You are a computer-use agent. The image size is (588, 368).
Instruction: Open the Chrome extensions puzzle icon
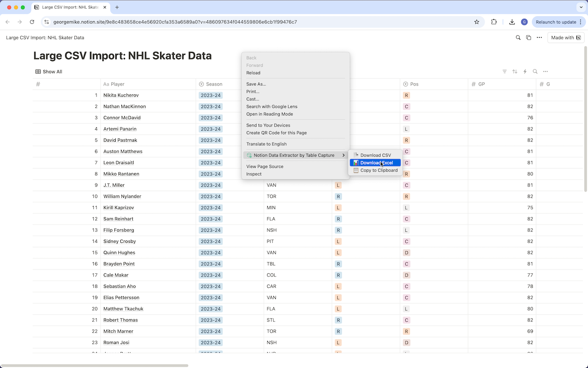(x=494, y=22)
